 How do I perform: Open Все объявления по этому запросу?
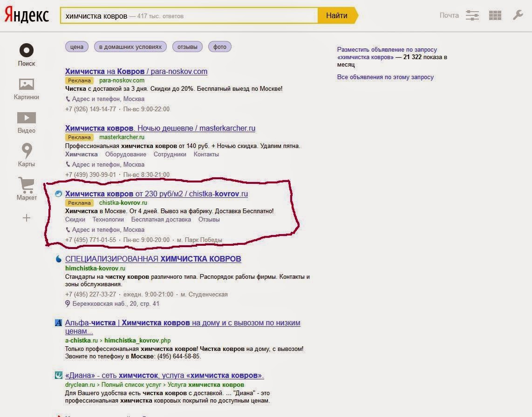[385, 77]
